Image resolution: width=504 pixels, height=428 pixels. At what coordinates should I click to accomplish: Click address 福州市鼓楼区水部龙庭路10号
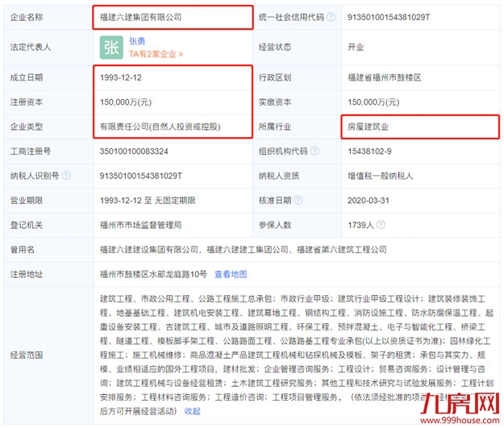click(153, 274)
